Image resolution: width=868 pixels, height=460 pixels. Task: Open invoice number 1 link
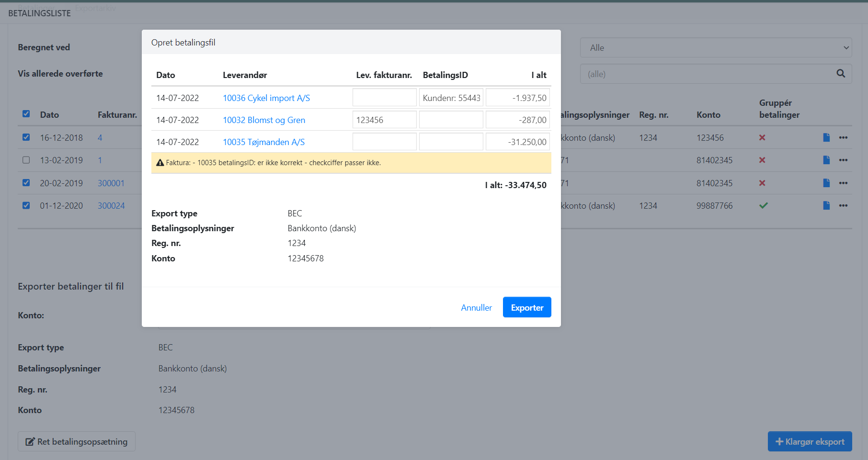[100, 160]
